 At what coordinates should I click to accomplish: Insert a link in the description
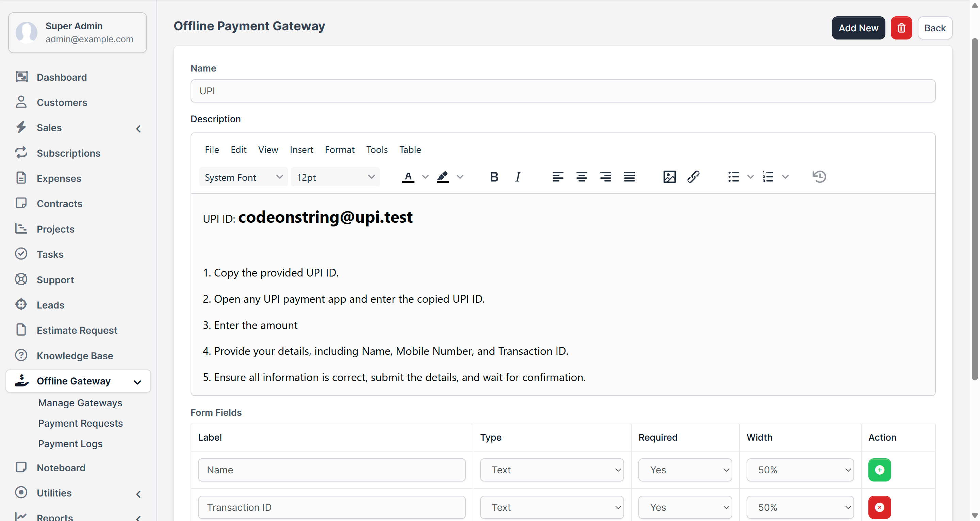pos(693,177)
